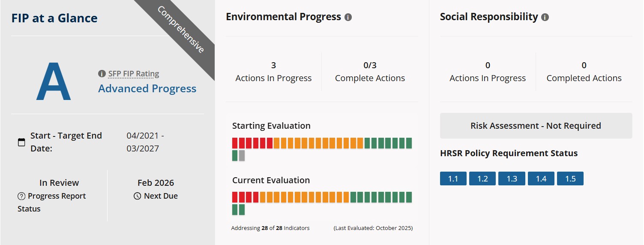Click the calendar icon near Start - Target End Date
This screenshot has width=644, height=245.
[21, 142]
